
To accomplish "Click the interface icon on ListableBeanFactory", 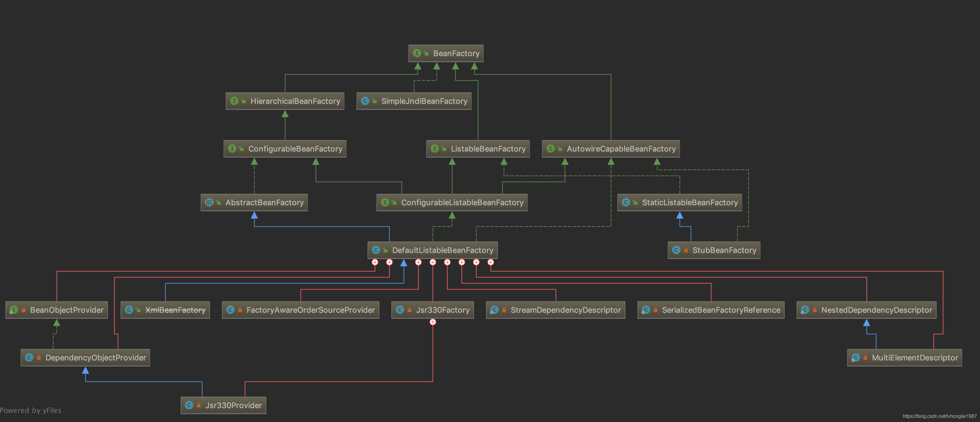I will pos(435,149).
